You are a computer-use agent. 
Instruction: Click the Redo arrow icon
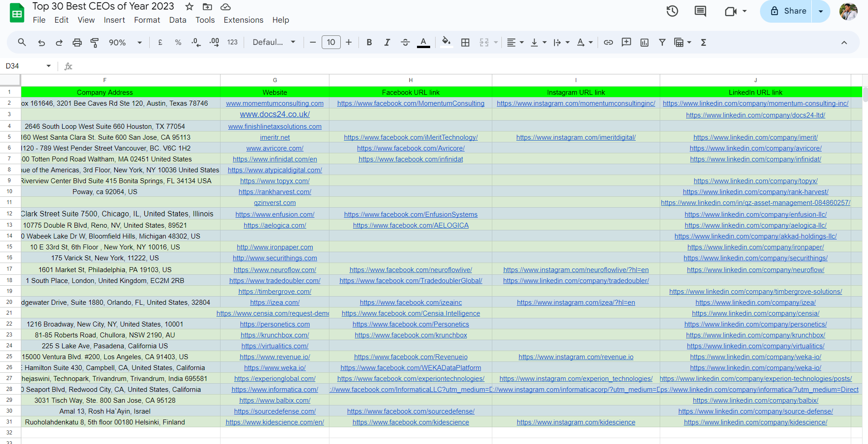(59, 43)
